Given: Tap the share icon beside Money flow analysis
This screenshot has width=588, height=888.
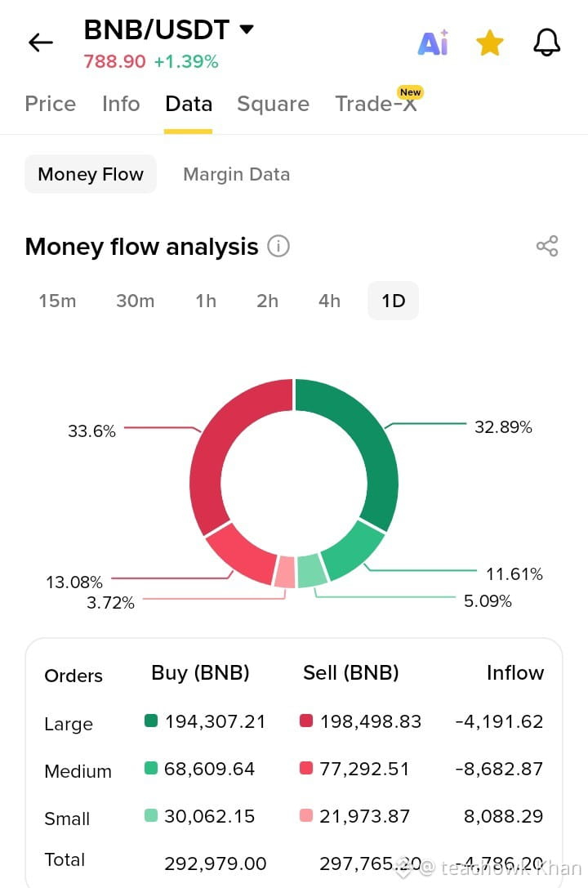Looking at the screenshot, I should 547,247.
